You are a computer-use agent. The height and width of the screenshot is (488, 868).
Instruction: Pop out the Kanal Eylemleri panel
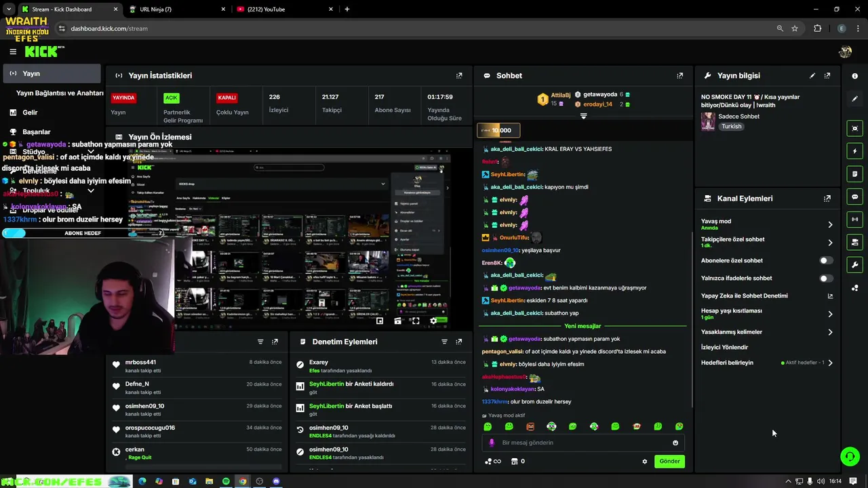pos(827,199)
